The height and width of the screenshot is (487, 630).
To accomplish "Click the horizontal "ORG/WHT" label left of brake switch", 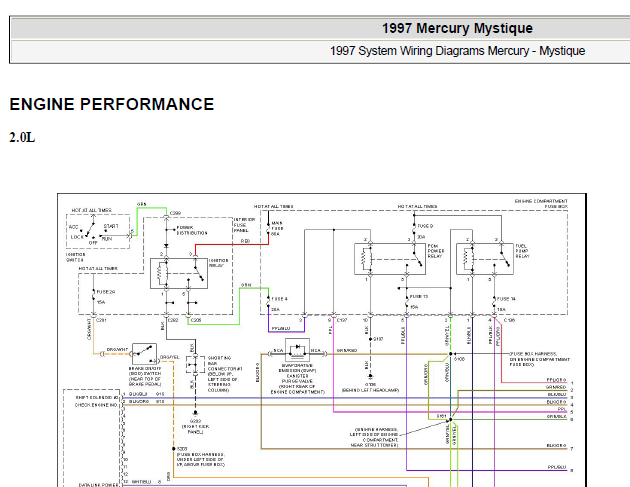I will [x=117, y=350].
